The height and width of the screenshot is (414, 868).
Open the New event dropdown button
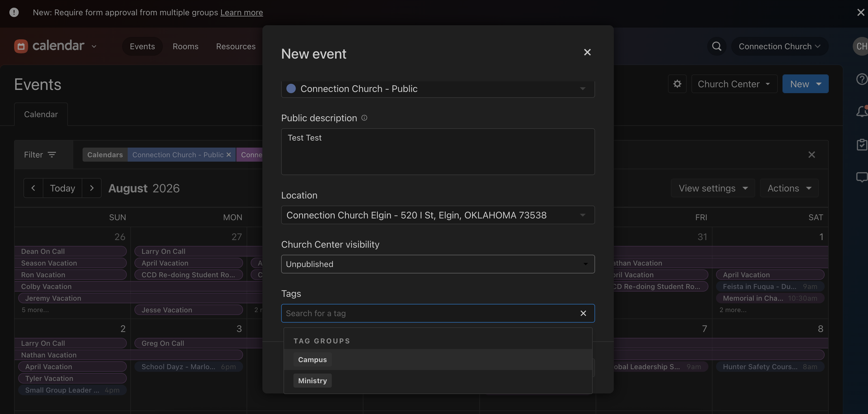pos(805,84)
